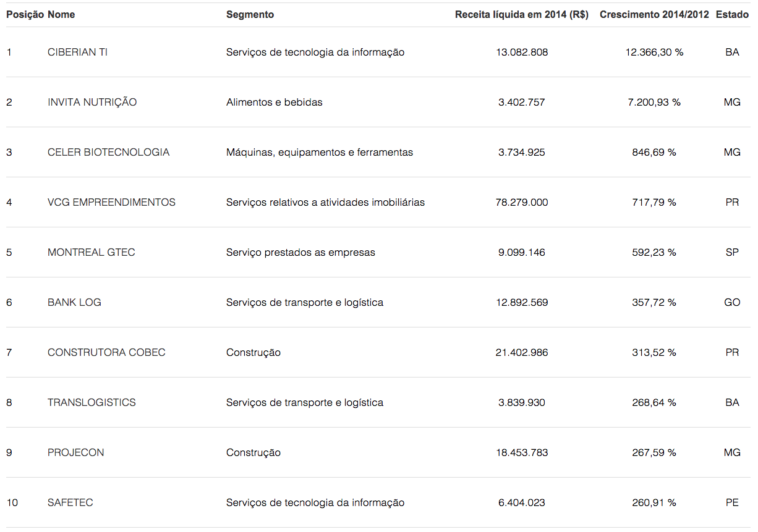Click the Estado column header
Image resolution: width=758 pixels, height=532 pixels.
(x=732, y=14)
